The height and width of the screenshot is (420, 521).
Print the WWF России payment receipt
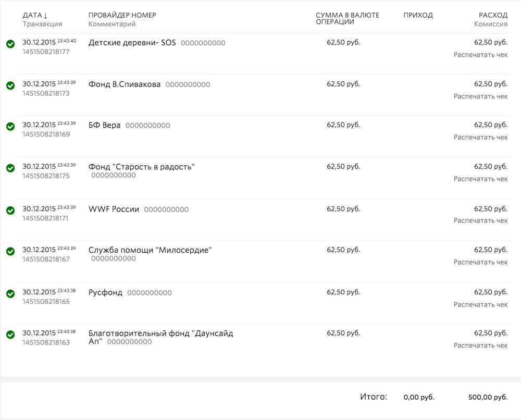(x=480, y=220)
